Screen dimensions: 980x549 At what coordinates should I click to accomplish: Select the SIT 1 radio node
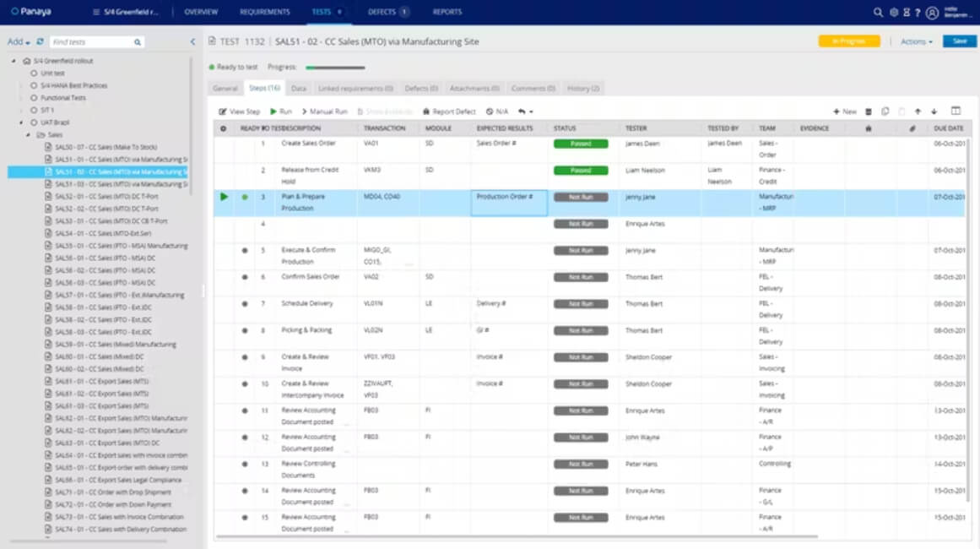[x=34, y=110]
